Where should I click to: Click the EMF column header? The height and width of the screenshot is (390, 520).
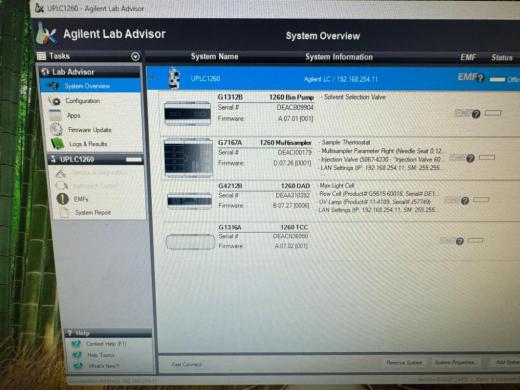468,58
